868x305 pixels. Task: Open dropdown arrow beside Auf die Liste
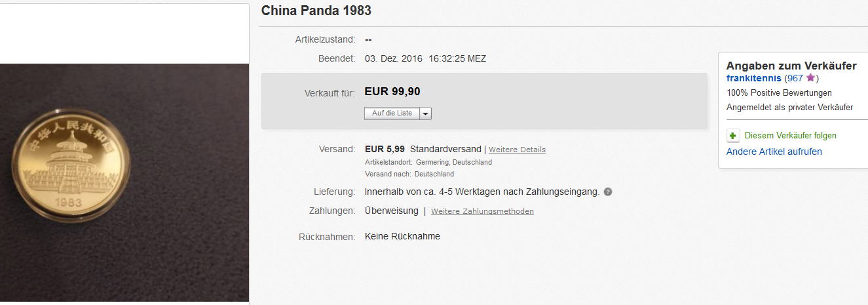425,113
